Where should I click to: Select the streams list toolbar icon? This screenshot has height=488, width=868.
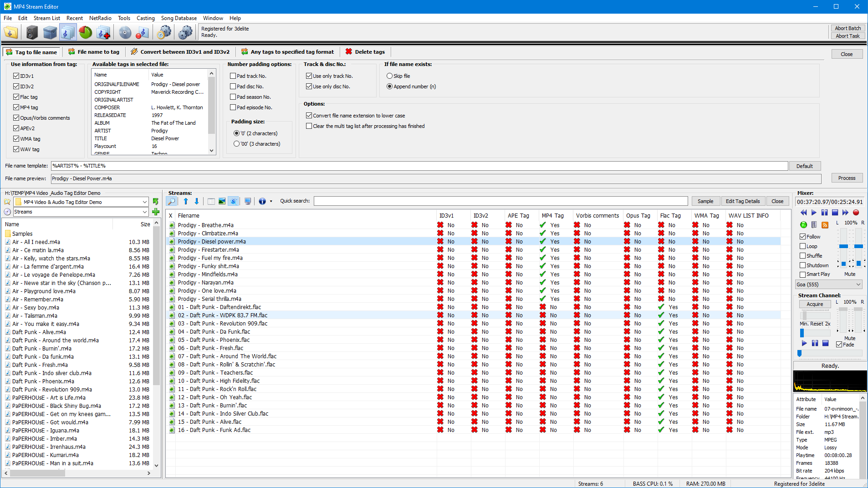[x=68, y=32]
